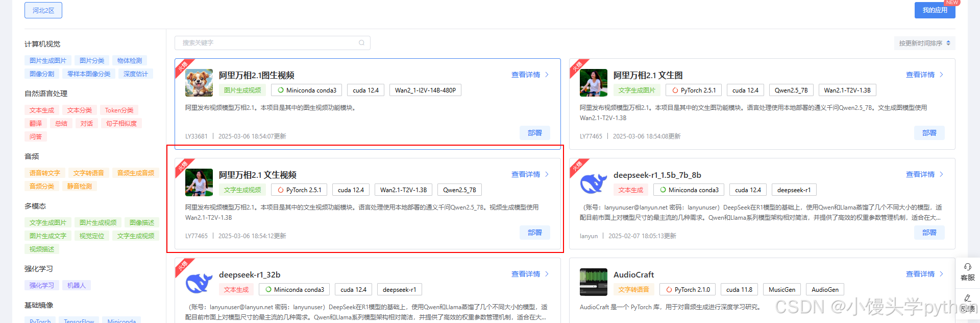This screenshot has width=980, height=323.
Task: Deploy 阿里万相2.1 文生图 with 部署 button
Action: 929,133
